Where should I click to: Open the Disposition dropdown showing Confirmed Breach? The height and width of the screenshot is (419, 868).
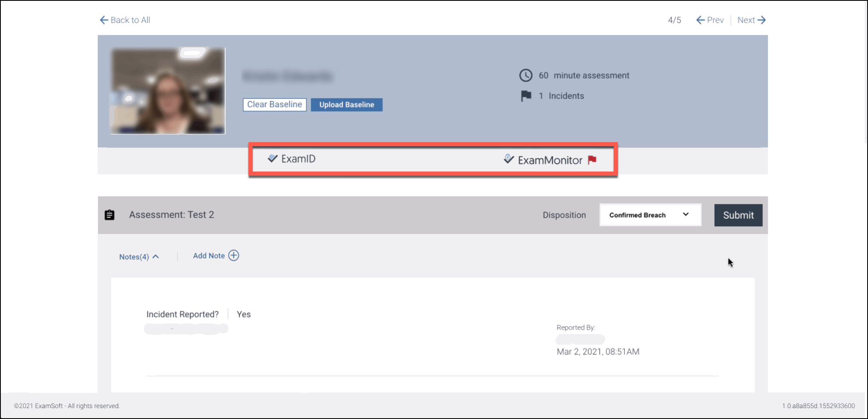[650, 215]
